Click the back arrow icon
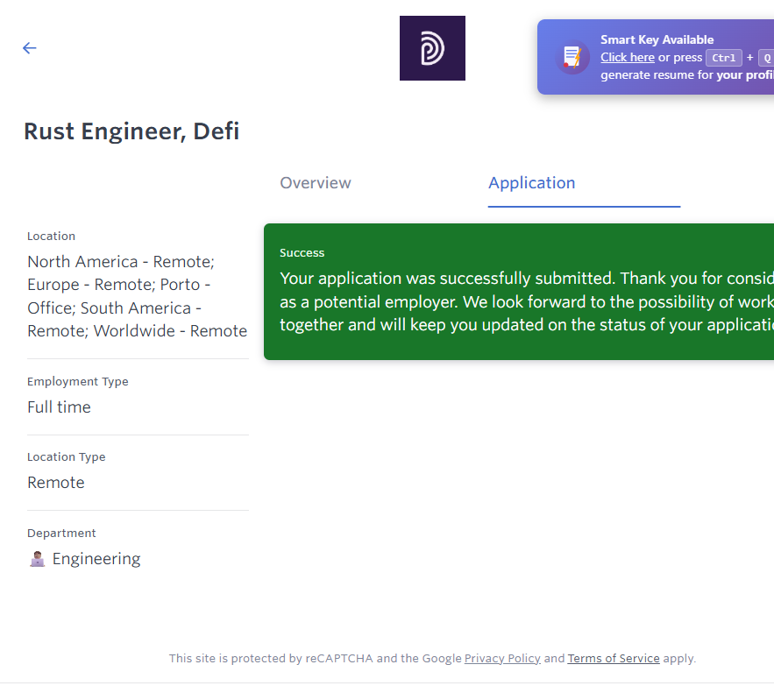 coord(30,48)
